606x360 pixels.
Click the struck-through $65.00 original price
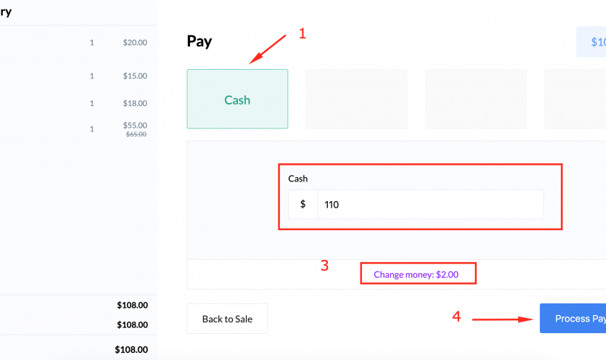(136, 134)
